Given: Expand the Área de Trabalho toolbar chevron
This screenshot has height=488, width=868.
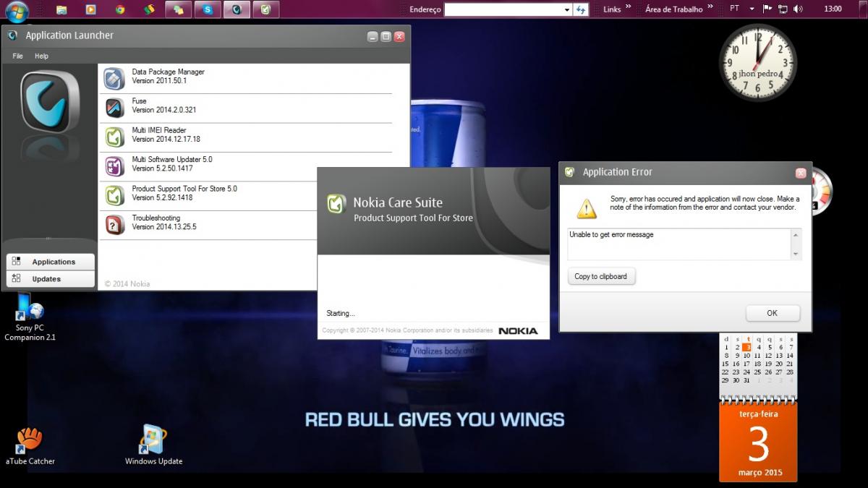Looking at the screenshot, I should tap(710, 7).
